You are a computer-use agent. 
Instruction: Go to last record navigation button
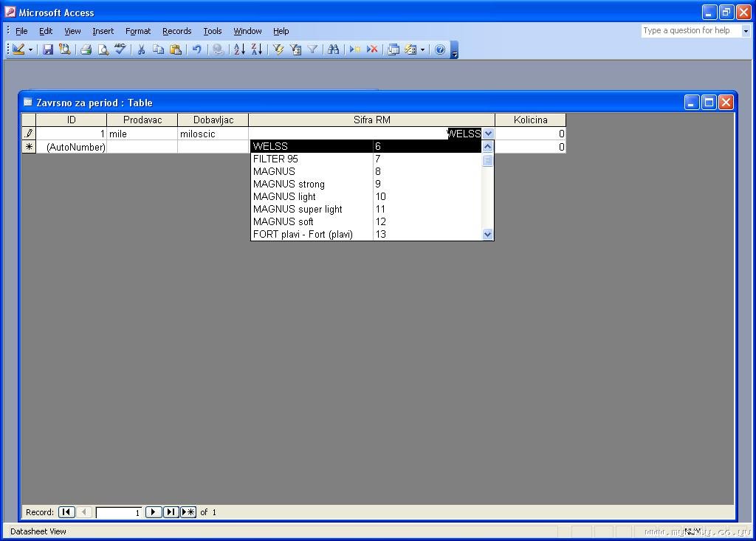point(171,512)
